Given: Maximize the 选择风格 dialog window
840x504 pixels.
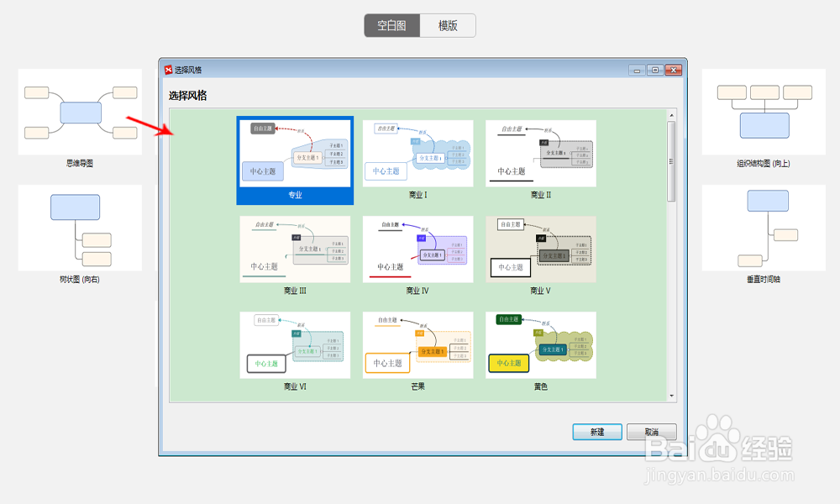Looking at the screenshot, I should click(x=654, y=70).
